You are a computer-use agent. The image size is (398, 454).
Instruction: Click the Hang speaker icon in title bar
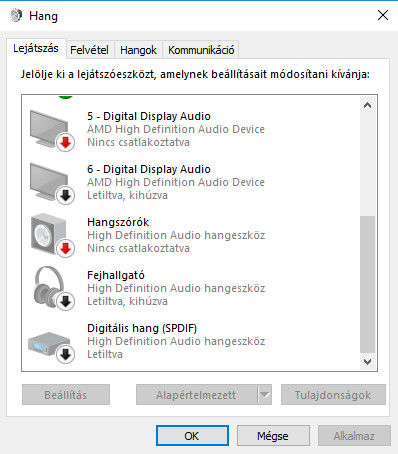click(16, 15)
